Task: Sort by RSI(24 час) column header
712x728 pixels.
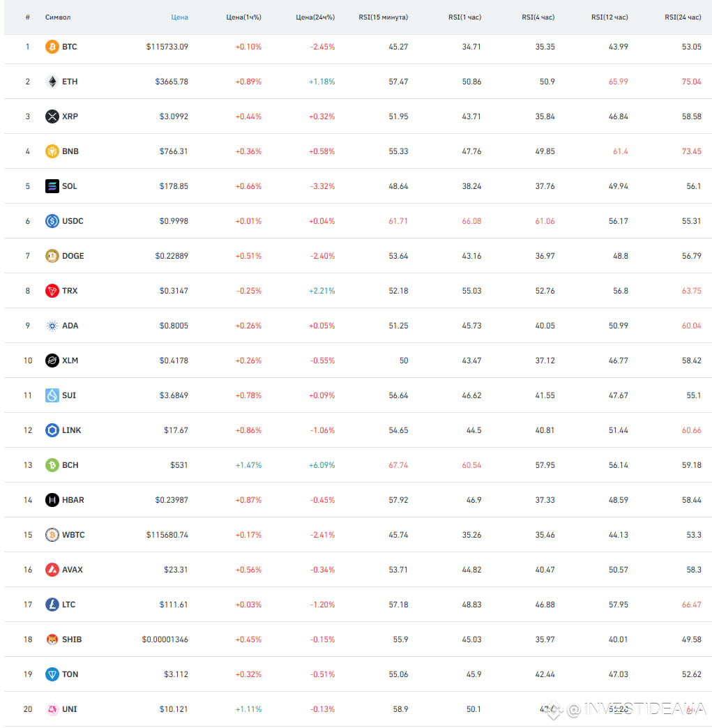Action: [x=683, y=17]
